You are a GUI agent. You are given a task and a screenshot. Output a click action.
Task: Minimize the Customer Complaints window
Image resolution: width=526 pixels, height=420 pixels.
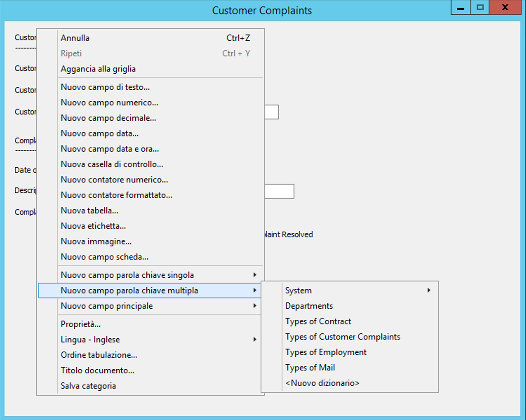pyautogui.click(x=461, y=7)
